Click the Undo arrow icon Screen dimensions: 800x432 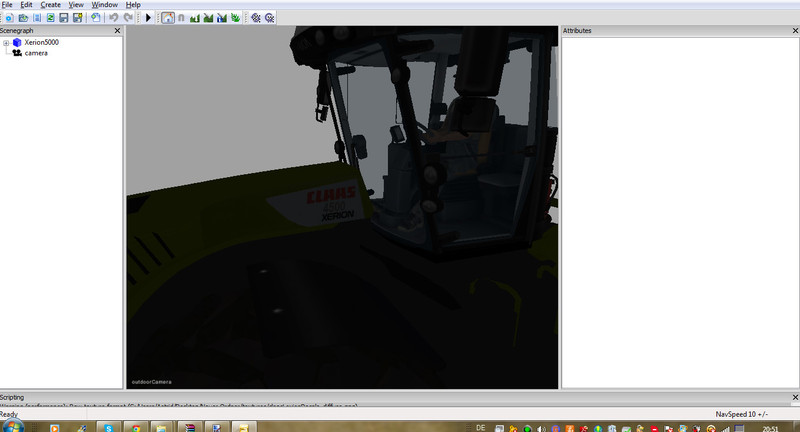pyautogui.click(x=113, y=18)
